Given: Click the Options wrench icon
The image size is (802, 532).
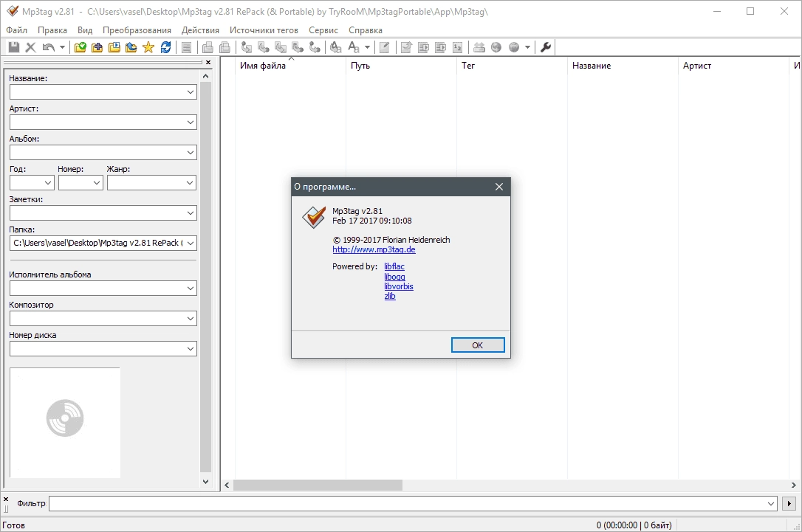Looking at the screenshot, I should coord(546,47).
